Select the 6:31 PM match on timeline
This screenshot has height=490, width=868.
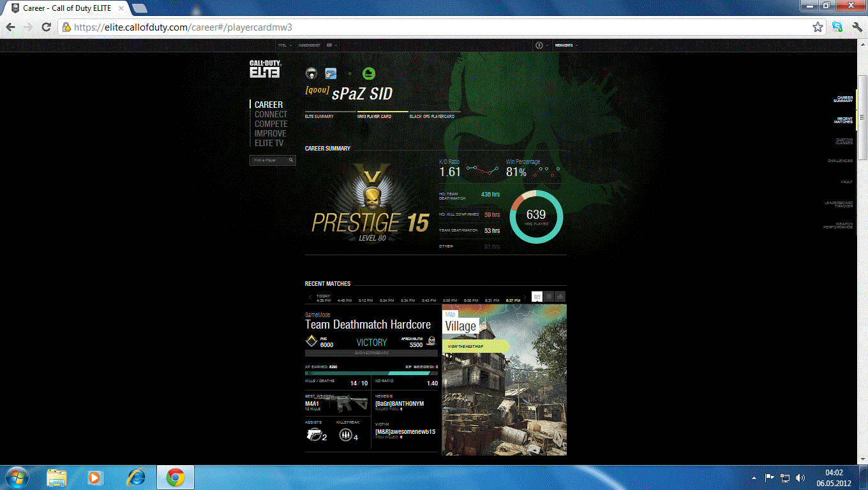pyautogui.click(x=492, y=301)
